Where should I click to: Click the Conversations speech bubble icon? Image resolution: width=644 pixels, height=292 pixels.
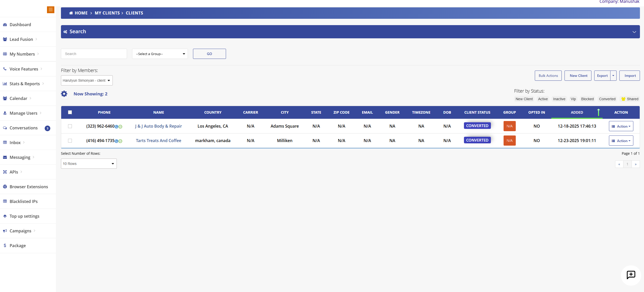[5, 128]
